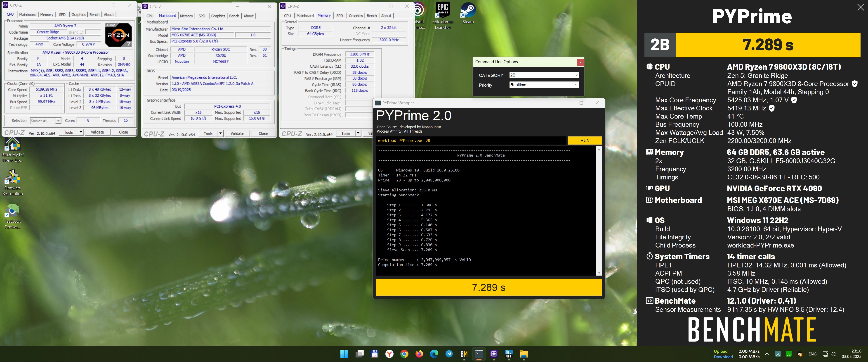The image size is (868, 362).
Task: Click the floppy disk taskbar icon
Action: pos(374,354)
